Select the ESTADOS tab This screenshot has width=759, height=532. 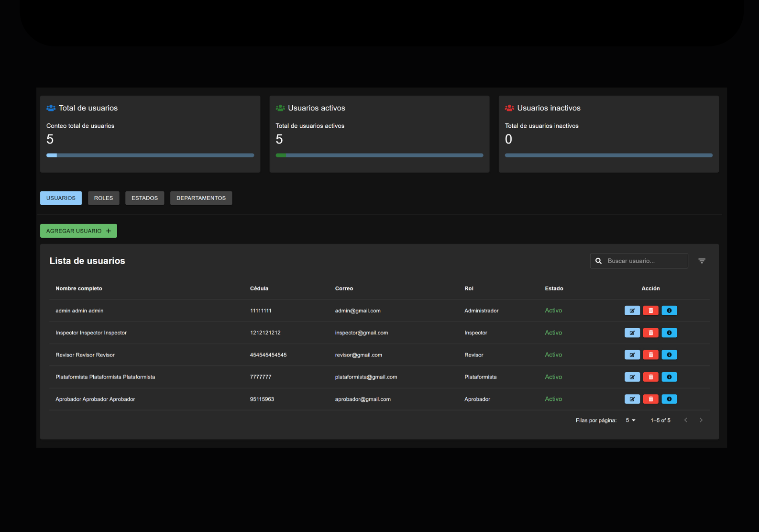pos(144,198)
